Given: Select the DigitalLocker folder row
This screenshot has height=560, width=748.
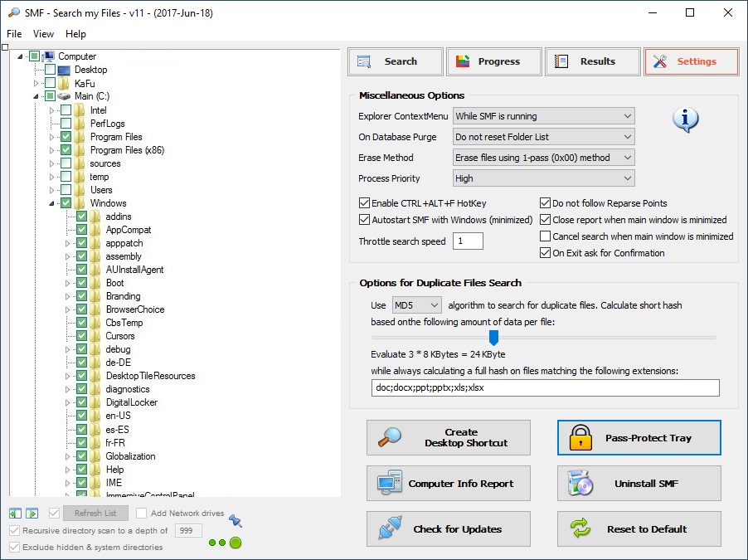Looking at the screenshot, I should pyautogui.click(x=132, y=402).
